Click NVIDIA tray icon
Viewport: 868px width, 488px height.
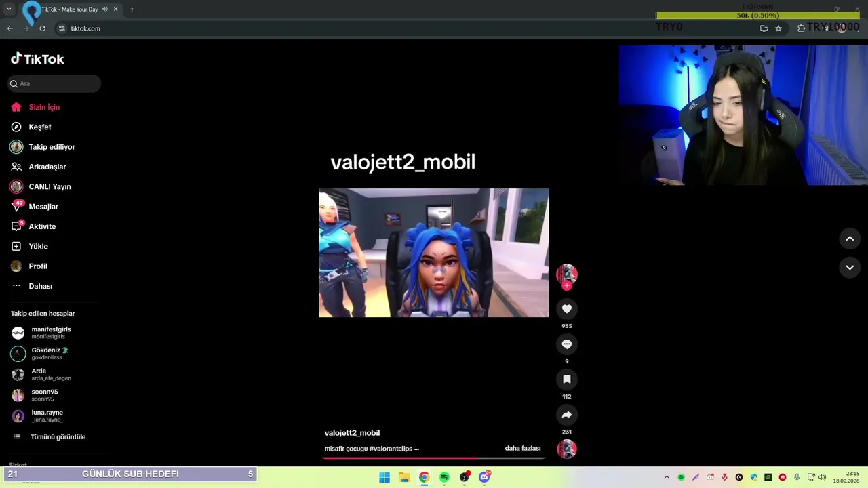coord(768,477)
